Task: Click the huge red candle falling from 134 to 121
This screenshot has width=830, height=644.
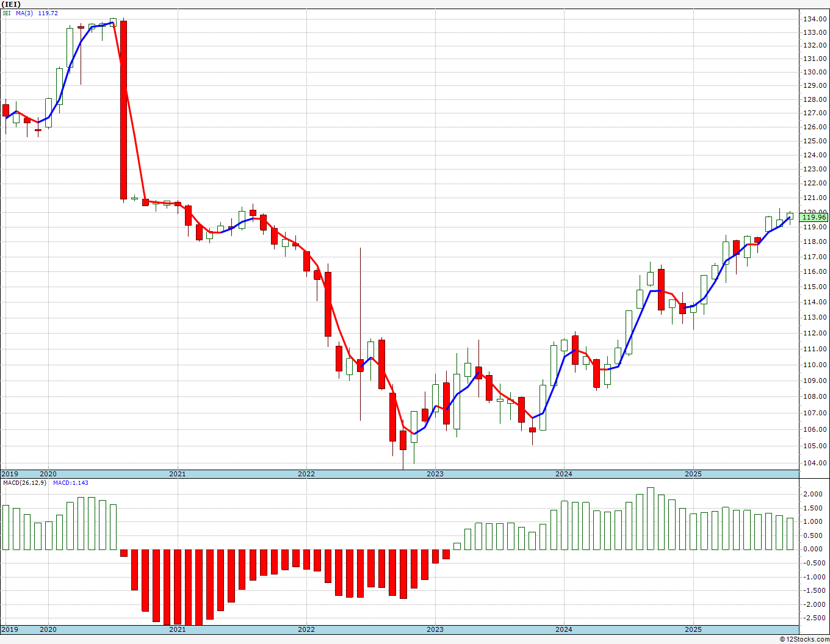Action: (123, 110)
